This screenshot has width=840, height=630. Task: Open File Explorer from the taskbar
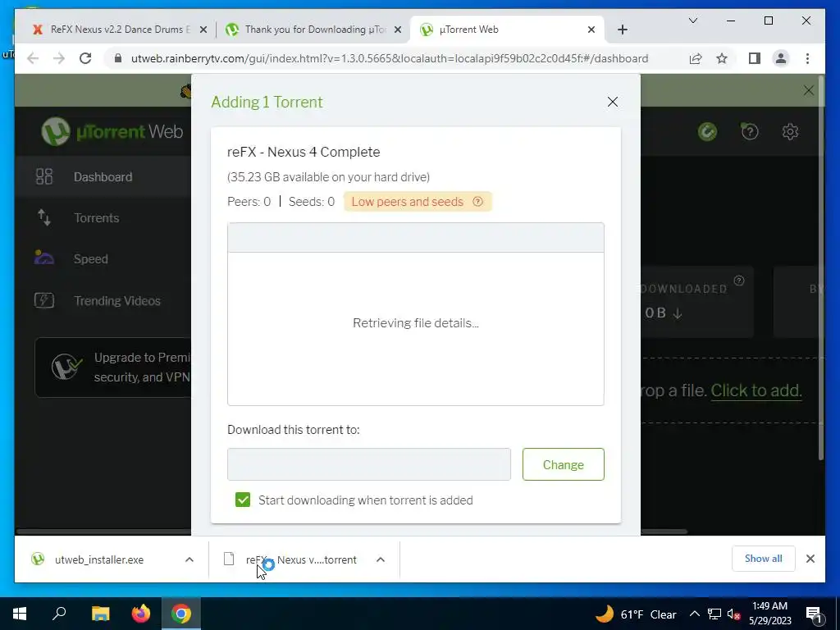point(100,614)
